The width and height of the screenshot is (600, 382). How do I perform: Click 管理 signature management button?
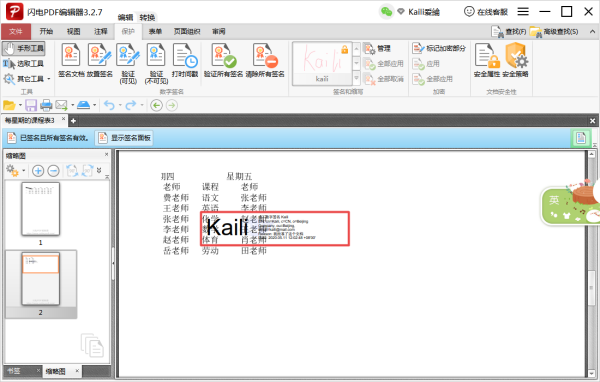click(377, 49)
